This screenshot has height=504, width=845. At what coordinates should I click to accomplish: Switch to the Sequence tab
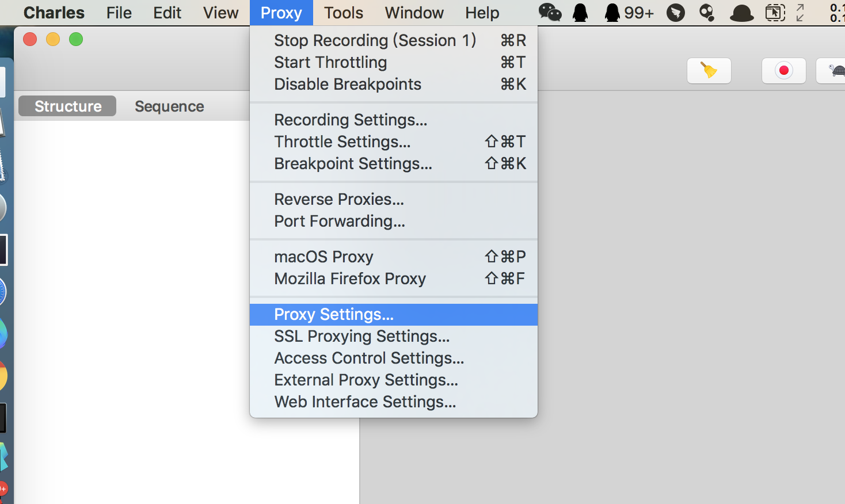pyautogui.click(x=169, y=106)
